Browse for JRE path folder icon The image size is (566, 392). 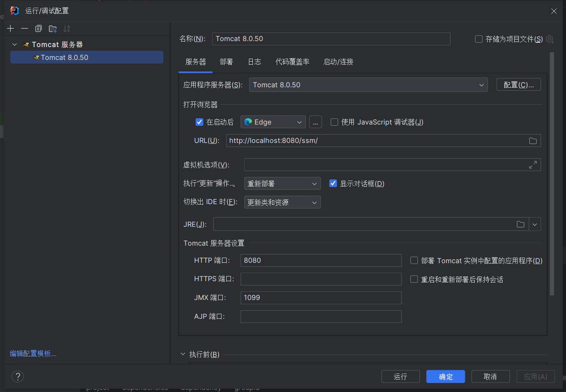(x=521, y=224)
